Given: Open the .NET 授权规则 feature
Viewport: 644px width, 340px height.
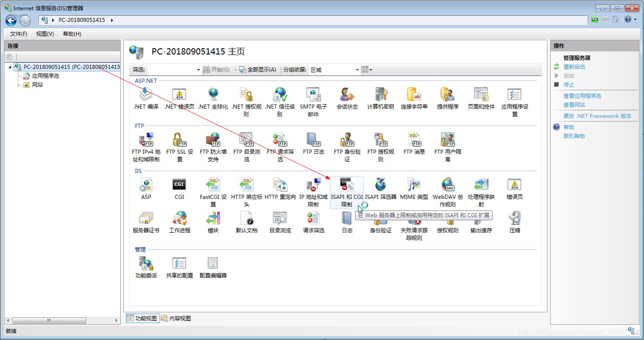Looking at the screenshot, I should coord(247,102).
